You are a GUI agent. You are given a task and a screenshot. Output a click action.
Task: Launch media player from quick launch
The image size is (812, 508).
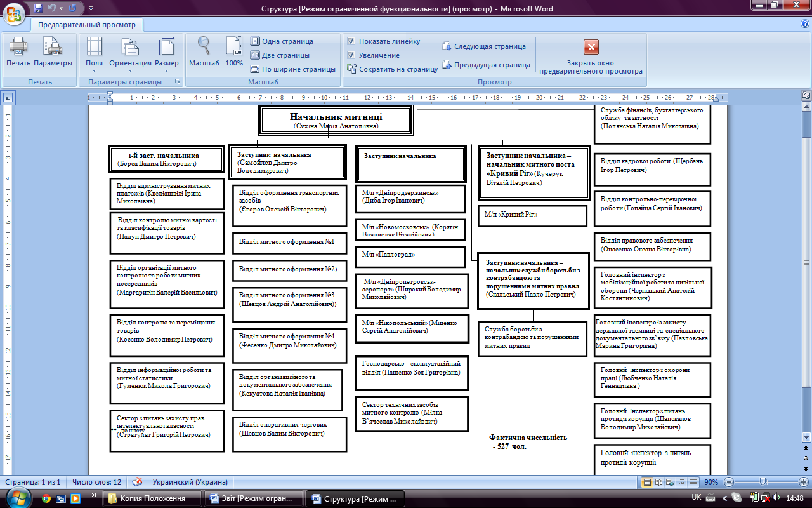[75, 498]
